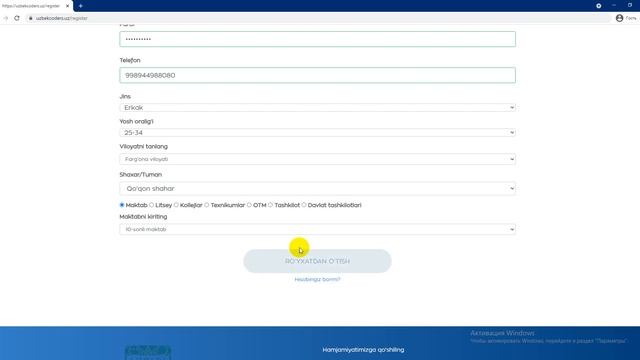Open the Yosh oralig'i dropdown
This screenshot has width=640, height=360.
[317, 133]
